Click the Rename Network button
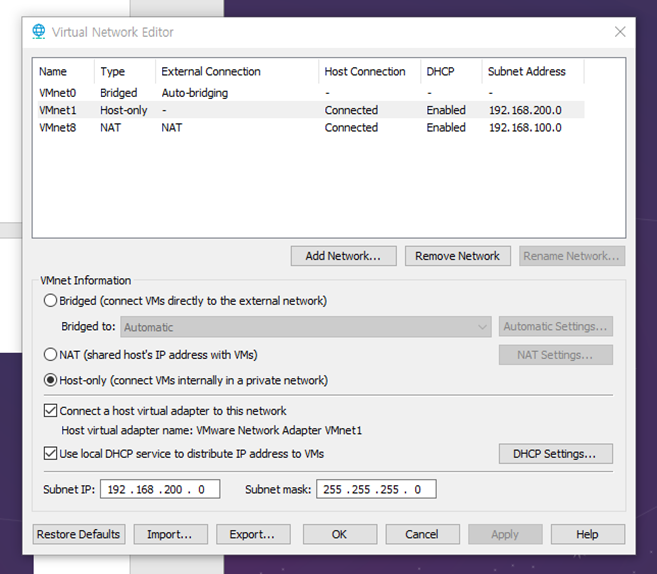The height and width of the screenshot is (574, 657). 572,256
